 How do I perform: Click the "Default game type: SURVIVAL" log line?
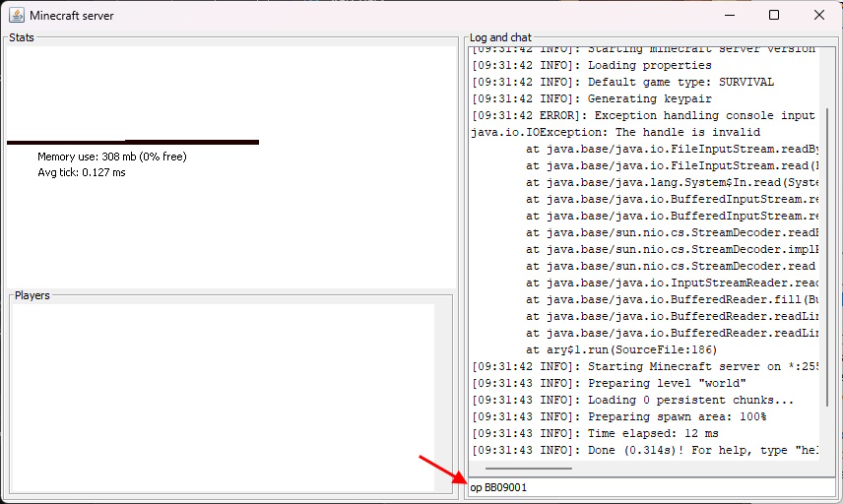(x=622, y=82)
